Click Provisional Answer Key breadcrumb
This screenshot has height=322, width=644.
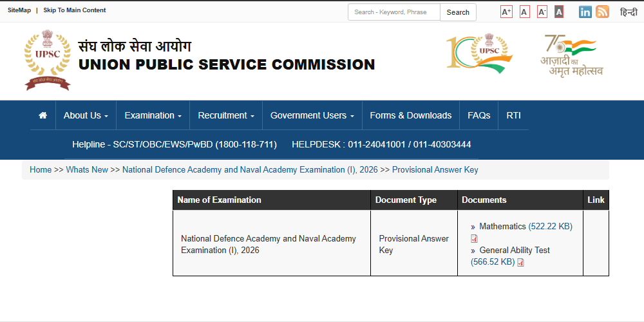coord(435,169)
